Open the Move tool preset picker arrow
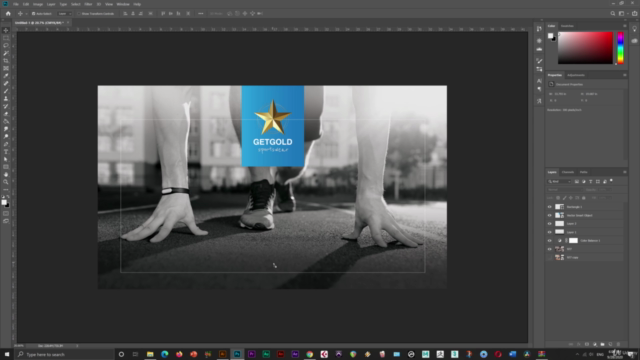Image resolution: width=640 pixels, height=360 pixels. [x=27, y=13]
